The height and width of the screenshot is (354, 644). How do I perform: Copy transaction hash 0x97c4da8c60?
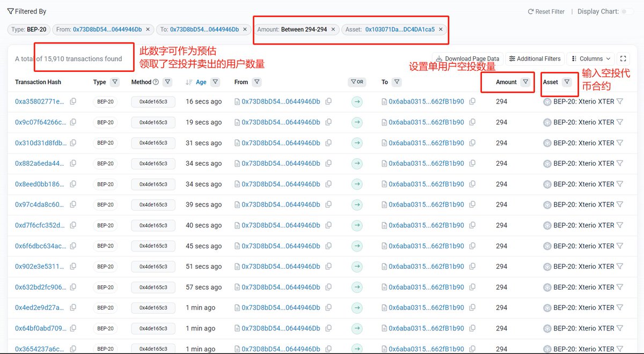pyautogui.click(x=73, y=204)
